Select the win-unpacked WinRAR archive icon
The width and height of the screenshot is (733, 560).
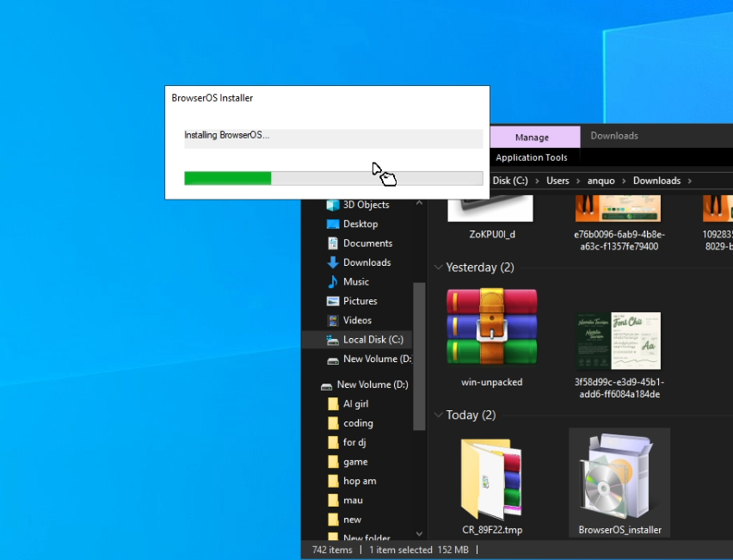(x=492, y=327)
